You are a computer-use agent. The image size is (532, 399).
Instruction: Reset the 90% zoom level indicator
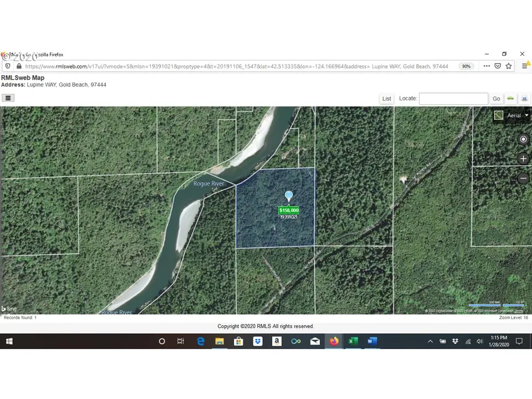coord(466,66)
